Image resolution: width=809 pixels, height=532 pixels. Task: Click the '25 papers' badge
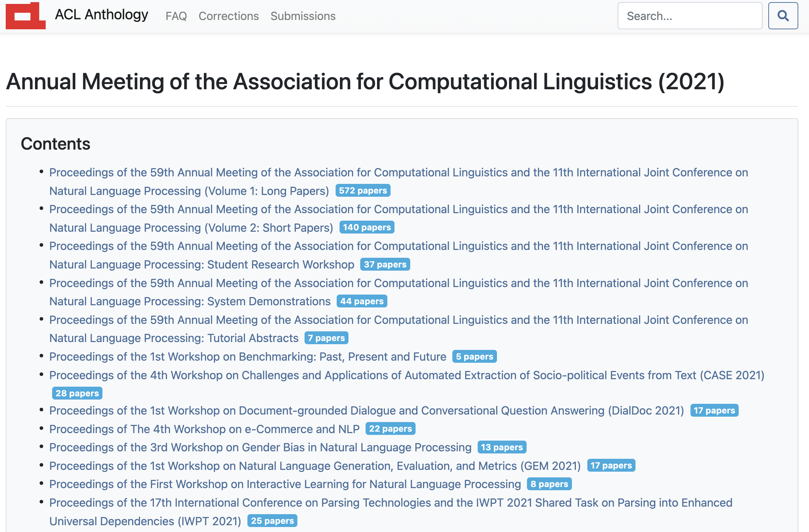coord(272,521)
